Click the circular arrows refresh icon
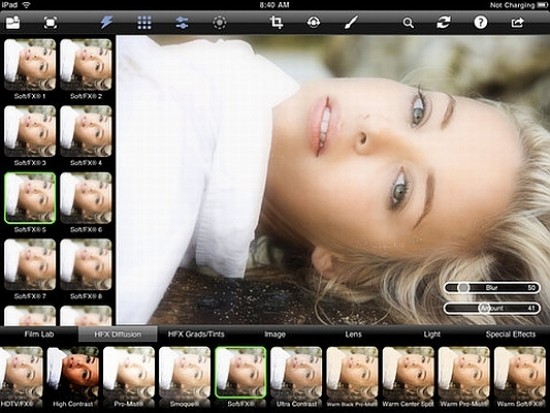 (444, 23)
